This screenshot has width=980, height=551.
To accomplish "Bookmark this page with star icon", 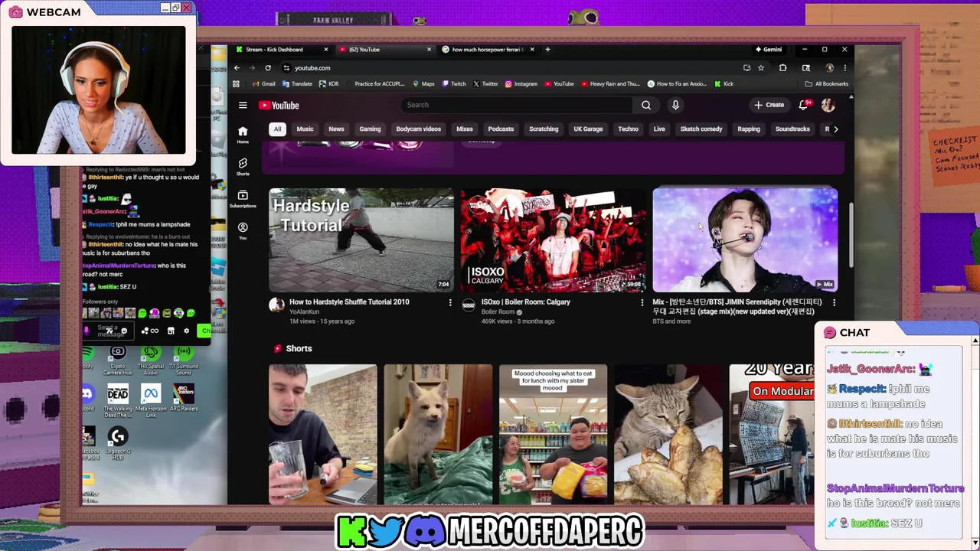I will [761, 68].
